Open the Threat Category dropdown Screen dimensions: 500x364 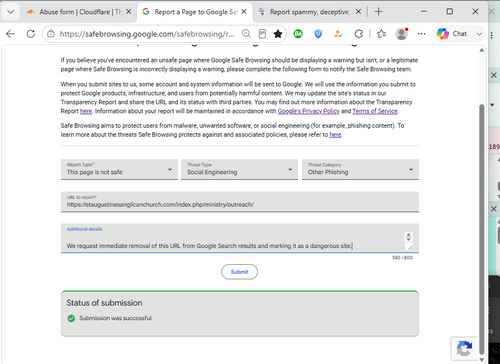(x=360, y=169)
